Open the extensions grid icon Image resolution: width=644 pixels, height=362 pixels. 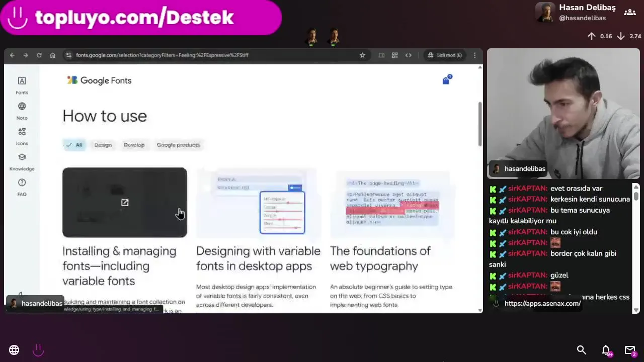[x=395, y=55]
